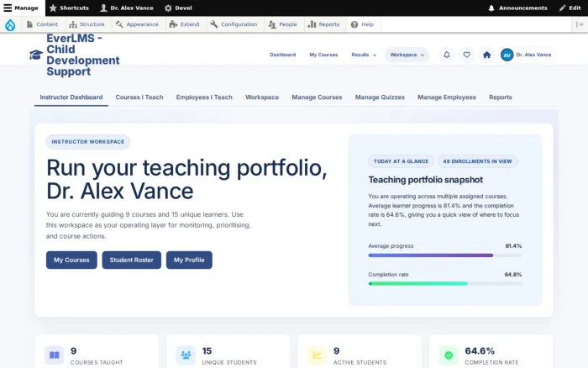Click the Today at a Glance badge
This screenshot has width=588, height=368.
(401, 161)
